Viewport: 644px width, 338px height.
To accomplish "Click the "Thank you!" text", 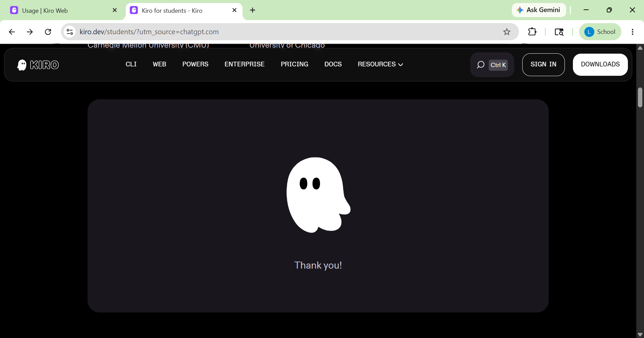I will pos(318,265).
